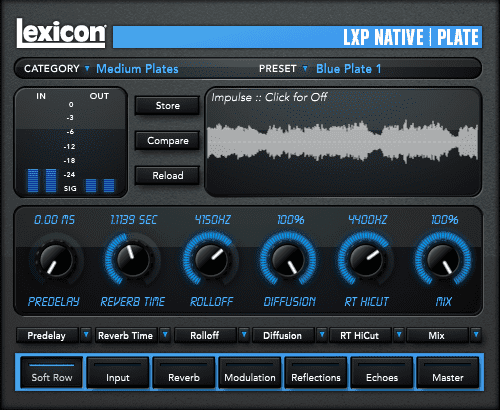This screenshot has height=410, width=500.
Task: Expand the Mix assignment dropdown arrow
Action: coord(476,335)
